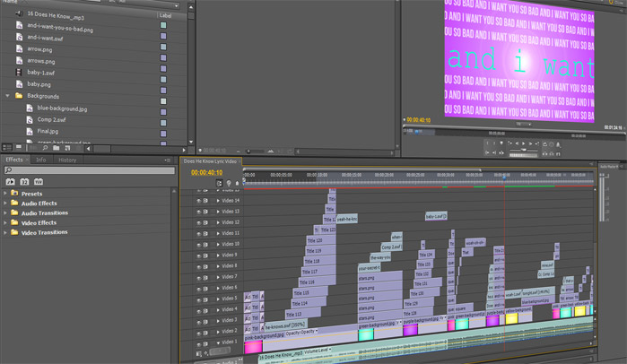Viewport: 627px width, 364px height.
Task: Click the timeline marker icon beside Snap
Action: point(229,183)
